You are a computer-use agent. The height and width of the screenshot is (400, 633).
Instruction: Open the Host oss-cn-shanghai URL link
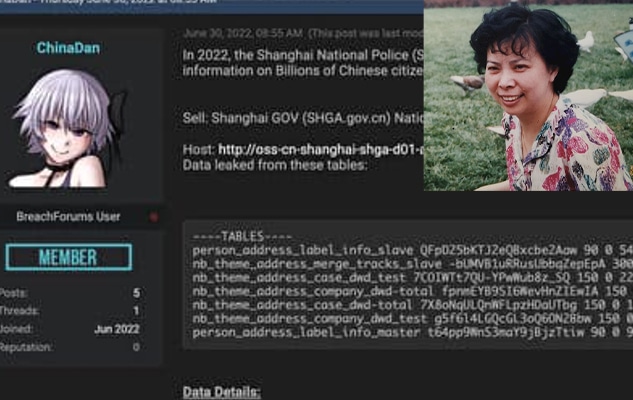click(321, 150)
